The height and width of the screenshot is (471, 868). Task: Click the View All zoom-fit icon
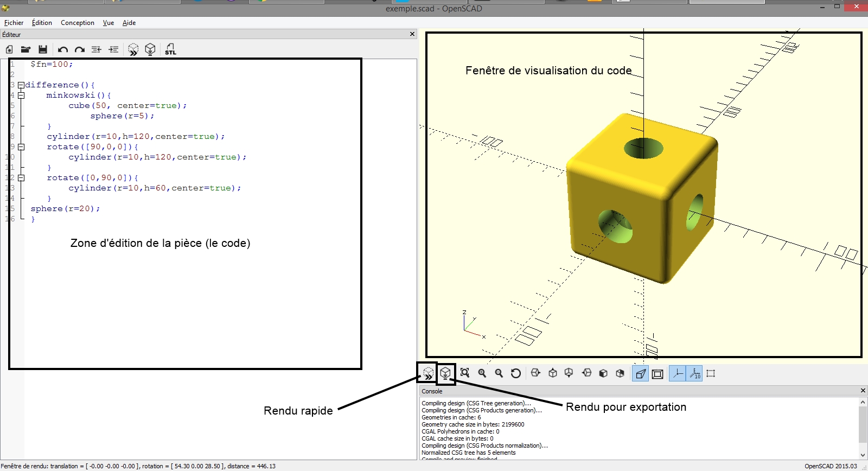point(465,373)
